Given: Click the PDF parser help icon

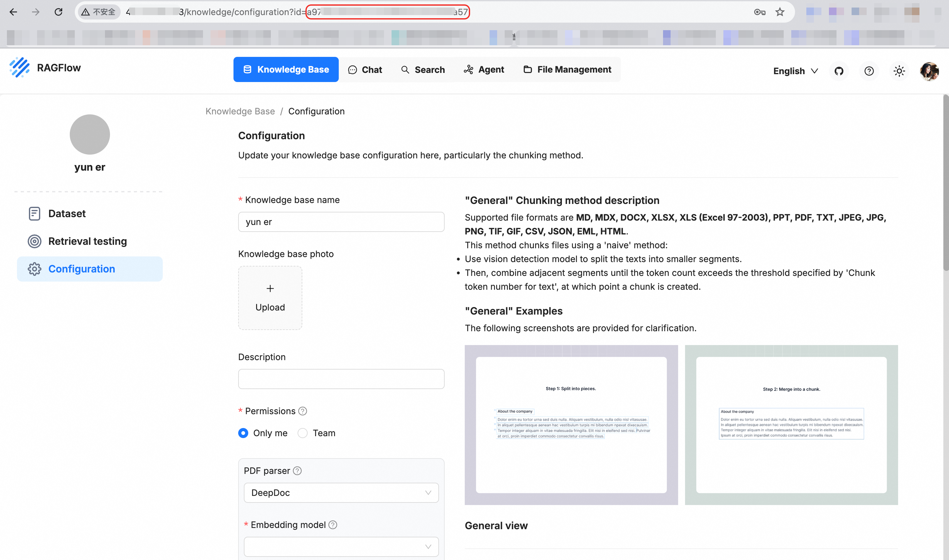Looking at the screenshot, I should [x=297, y=470].
